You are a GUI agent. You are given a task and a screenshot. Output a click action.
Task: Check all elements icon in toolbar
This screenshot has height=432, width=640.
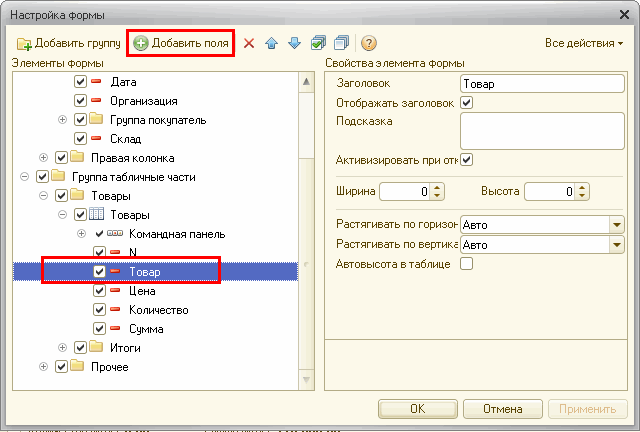pyautogui.click(x=318, y=43)
